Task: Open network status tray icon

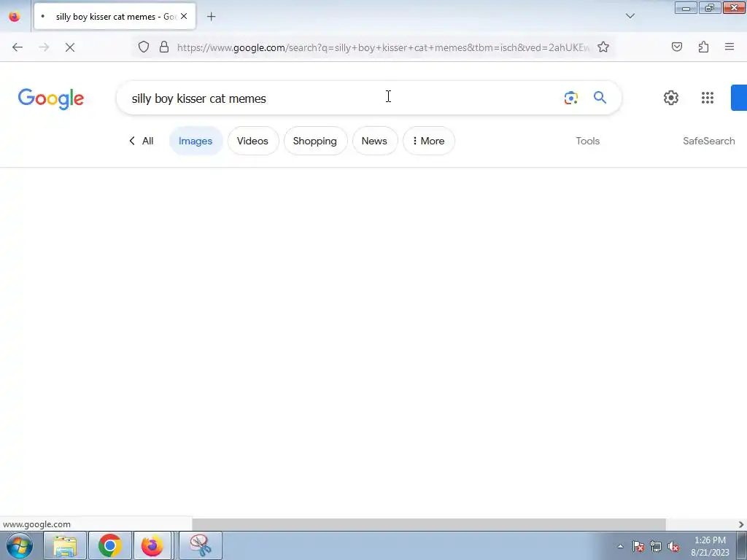Action: coord(656,546)
